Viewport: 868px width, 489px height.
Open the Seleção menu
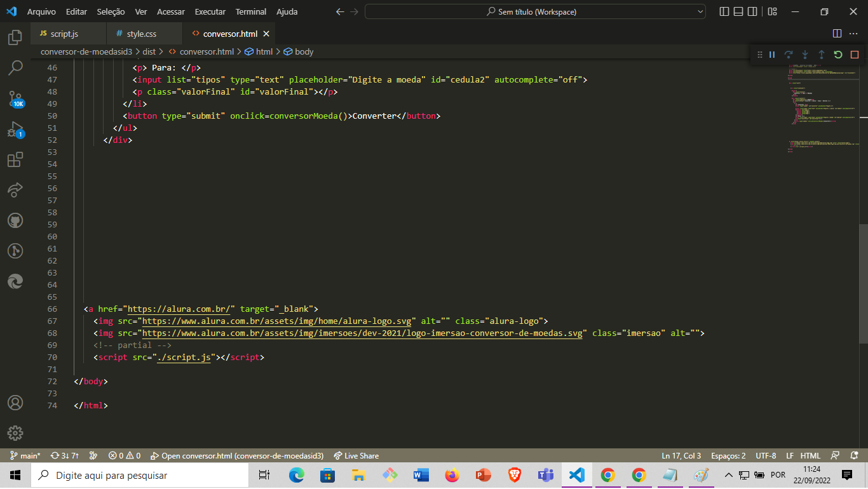tap(111, 11)
